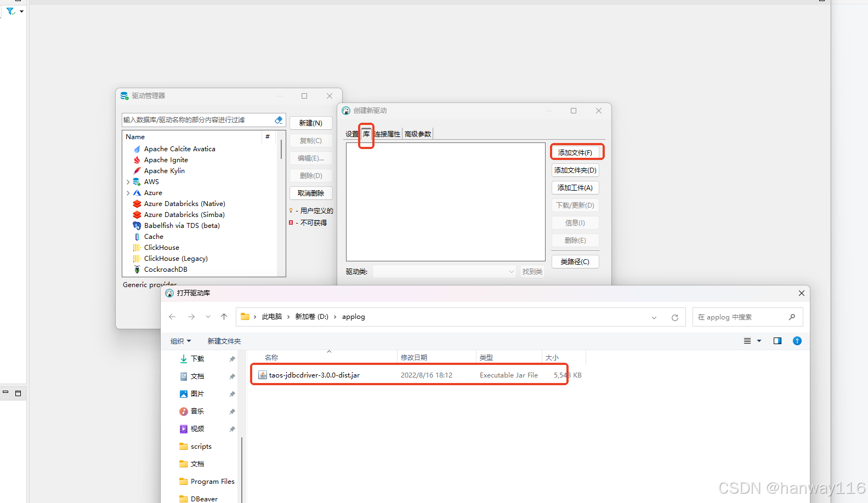This screenshot has width=868, height=503.
Task: Click the 取消删除 button
Action: [311, 193]
